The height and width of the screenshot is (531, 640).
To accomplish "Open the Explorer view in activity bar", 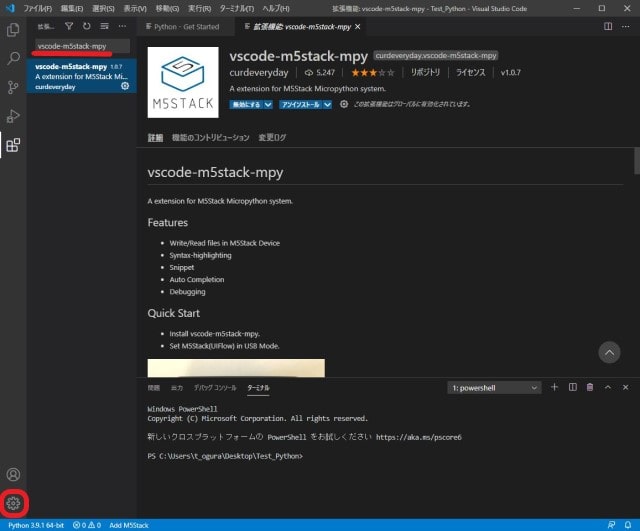I will 13,30.
